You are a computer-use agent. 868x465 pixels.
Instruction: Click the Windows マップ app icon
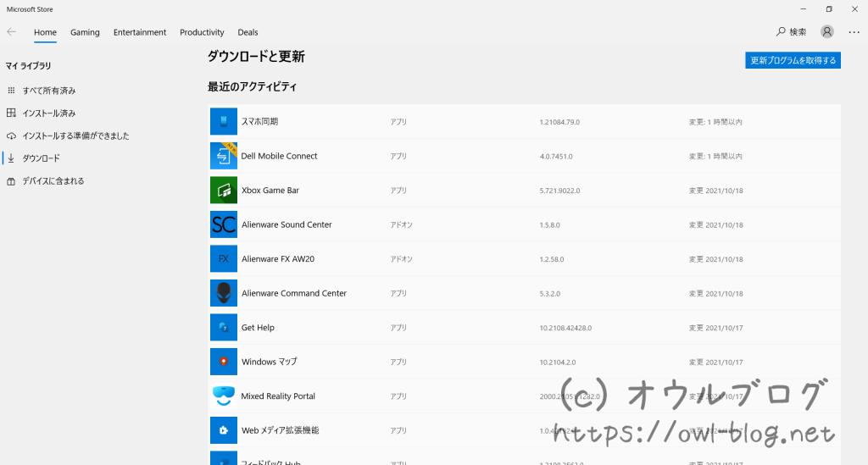click(224, 362)
